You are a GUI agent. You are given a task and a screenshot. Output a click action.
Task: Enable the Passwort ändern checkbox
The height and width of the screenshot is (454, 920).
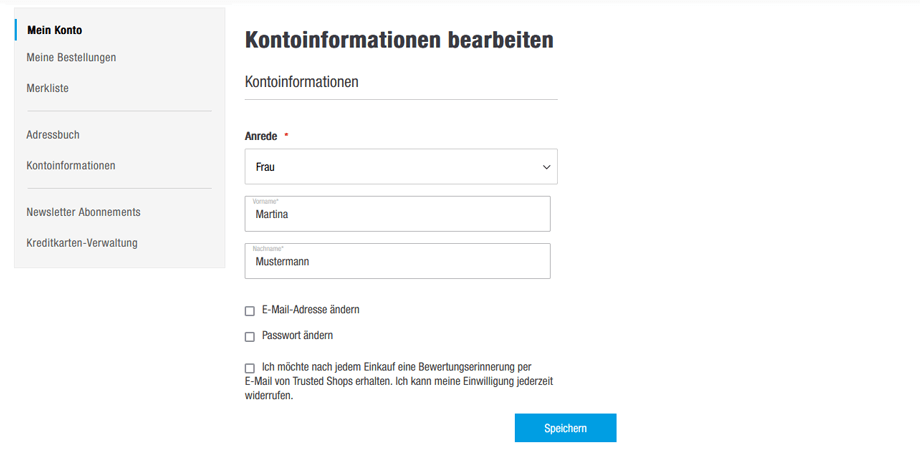pyautogui.click(x=250, y=337)
